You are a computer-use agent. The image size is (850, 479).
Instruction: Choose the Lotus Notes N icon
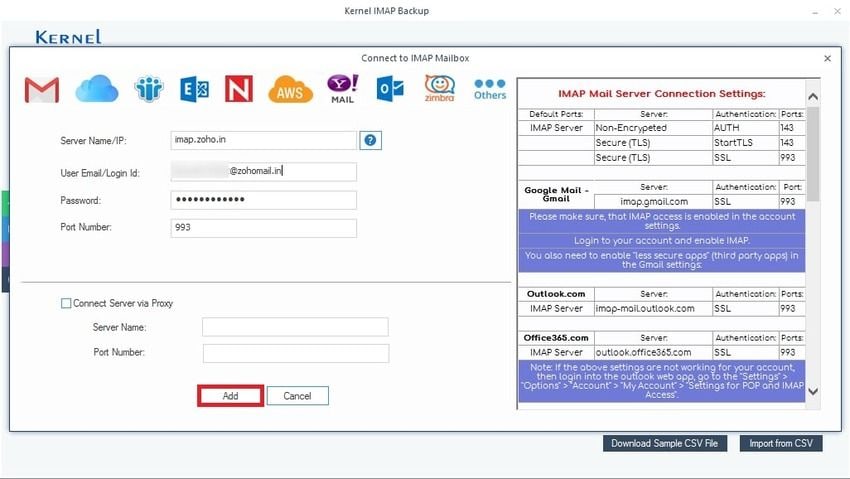239,89
